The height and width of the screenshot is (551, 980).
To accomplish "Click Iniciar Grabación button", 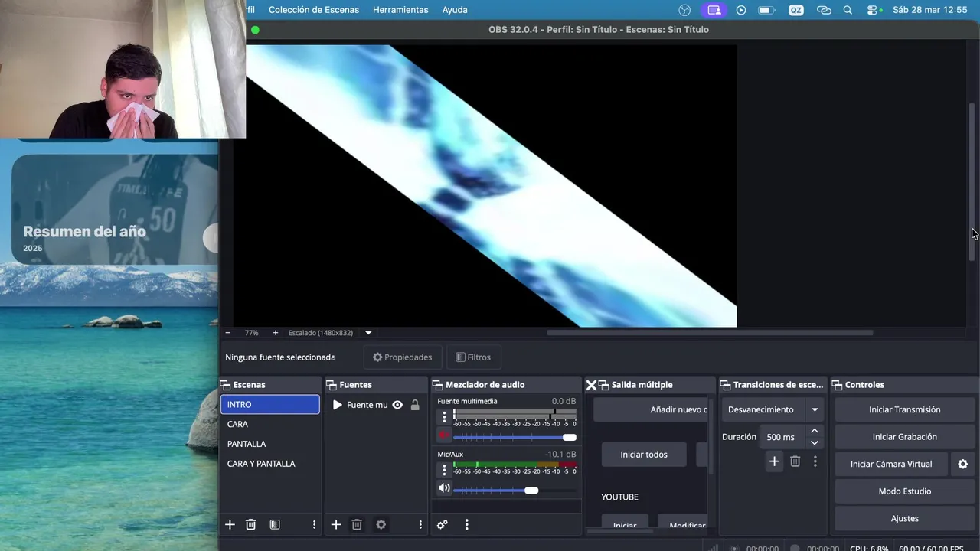I will 904,437.
